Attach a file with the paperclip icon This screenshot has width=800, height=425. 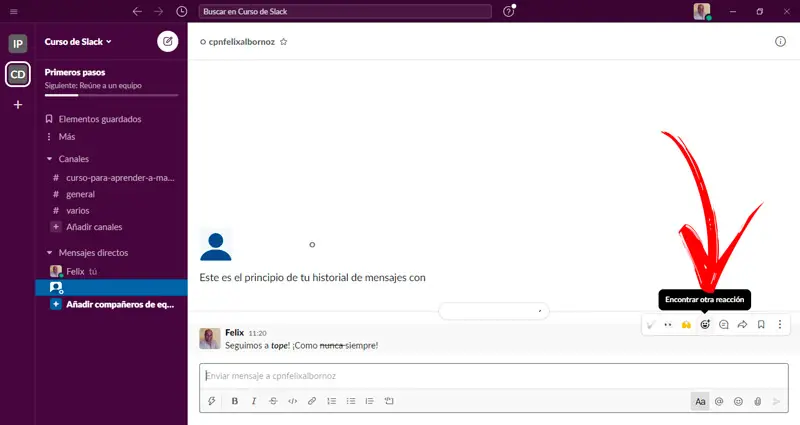[x=758, y=402]
